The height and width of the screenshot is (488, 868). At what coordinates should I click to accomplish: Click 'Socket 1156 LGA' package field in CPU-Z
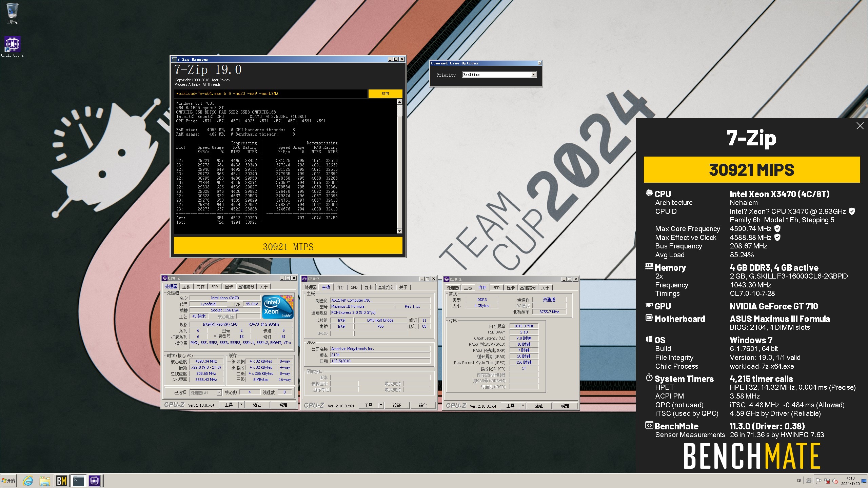pos(225,310)
